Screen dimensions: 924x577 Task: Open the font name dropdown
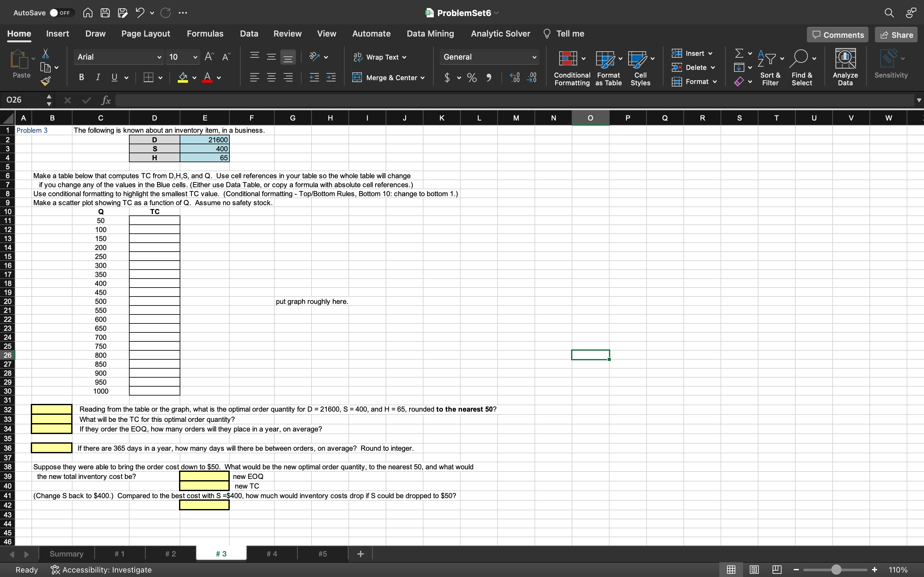click(x=159, y=57)
